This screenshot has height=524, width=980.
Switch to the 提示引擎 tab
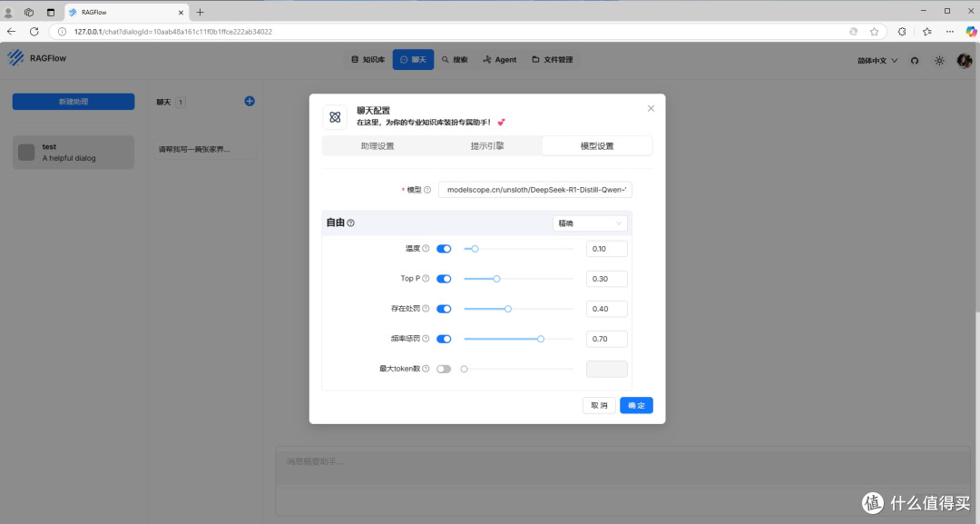(487, 145)
